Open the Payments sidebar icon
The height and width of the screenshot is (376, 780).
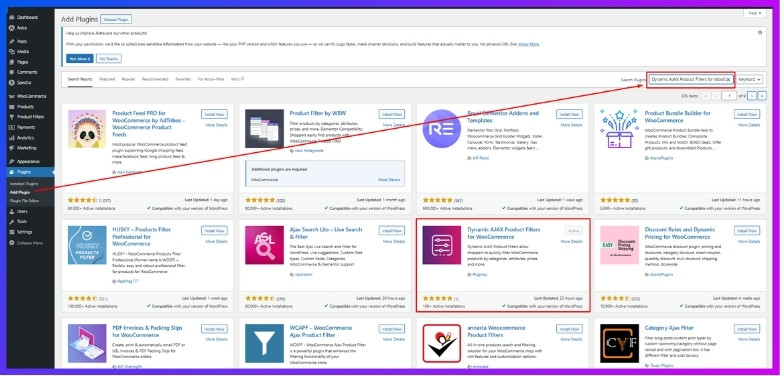(11, 127)
